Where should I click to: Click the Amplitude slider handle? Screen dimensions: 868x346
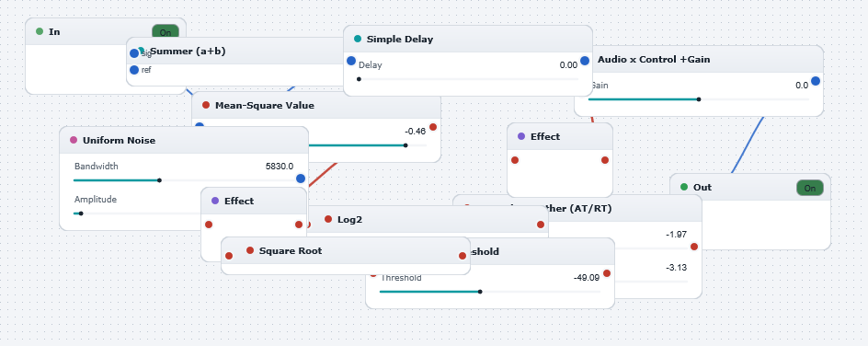coord(81,213)
